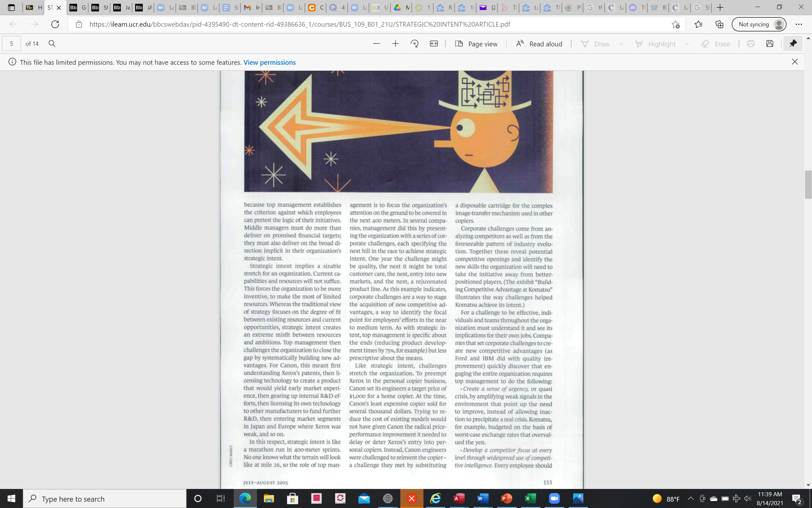Viewport: 812px width, 508px height.
Task: Zoom in on the PDF
Action: click(x=396, y=44)
